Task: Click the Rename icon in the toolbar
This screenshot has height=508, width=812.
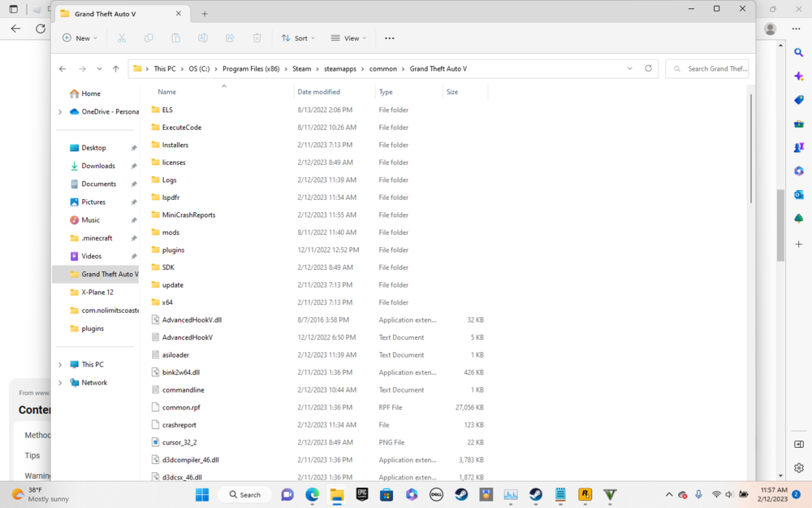Action: (202, 38)
